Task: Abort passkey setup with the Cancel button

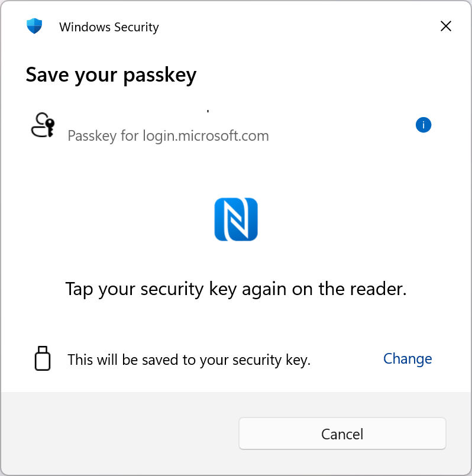Action: click(x=342, y=433)
